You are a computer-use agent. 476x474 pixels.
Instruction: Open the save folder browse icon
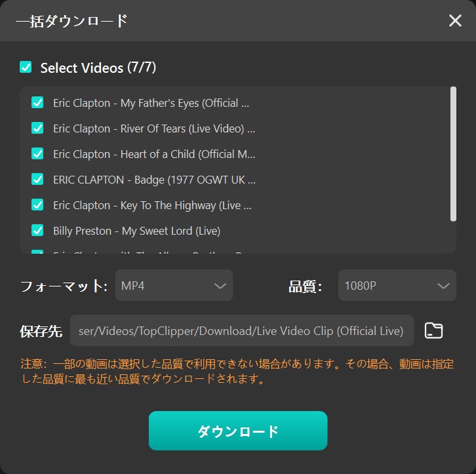point(433,330)
